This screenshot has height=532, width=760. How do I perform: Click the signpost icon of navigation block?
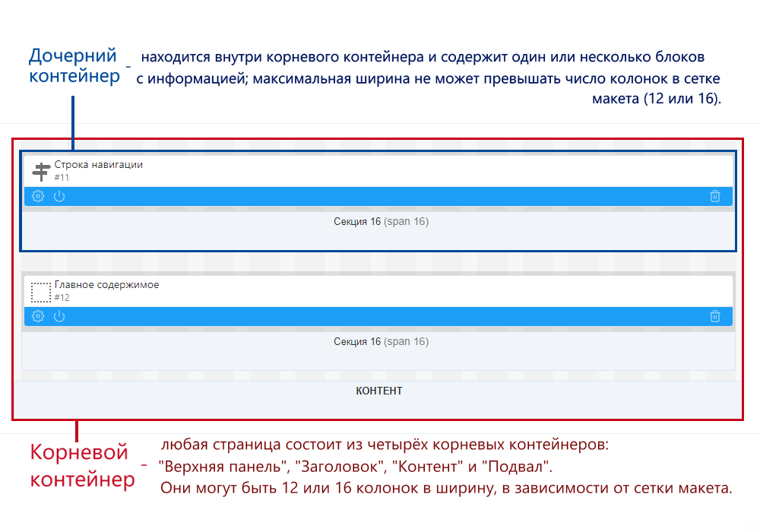41,172
